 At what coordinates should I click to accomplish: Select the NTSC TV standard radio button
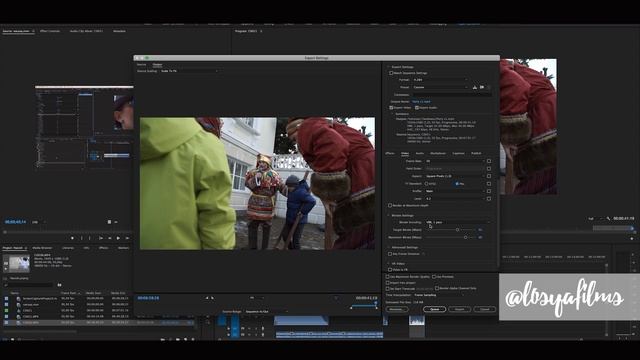[x=427, y=184]
